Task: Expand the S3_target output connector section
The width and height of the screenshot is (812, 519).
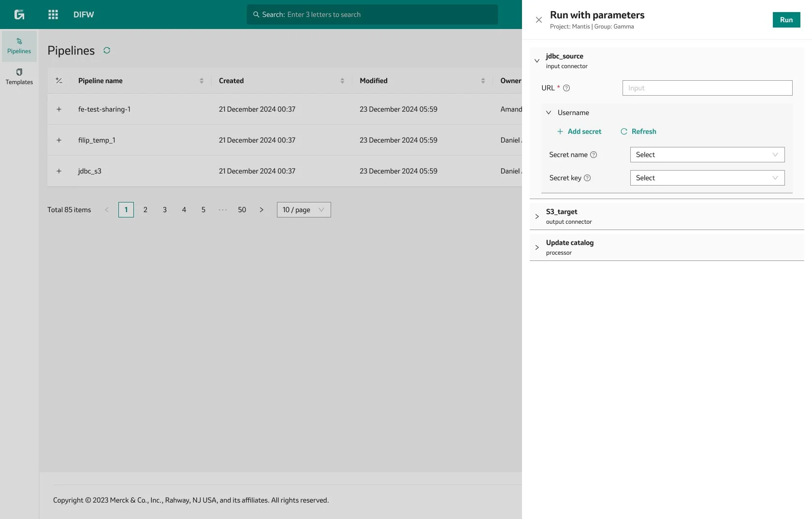Action: (536, 216)
